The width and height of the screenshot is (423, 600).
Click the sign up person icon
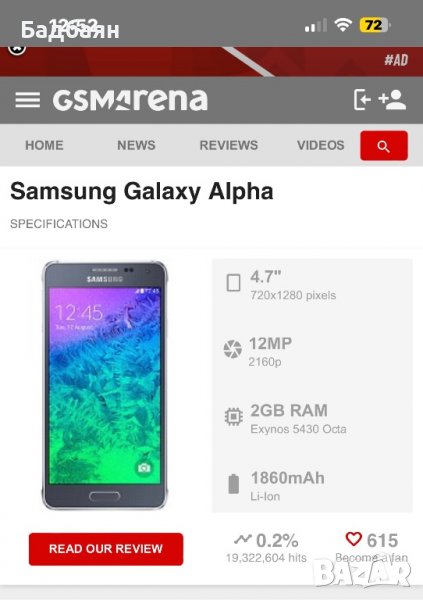coord(392,99)
